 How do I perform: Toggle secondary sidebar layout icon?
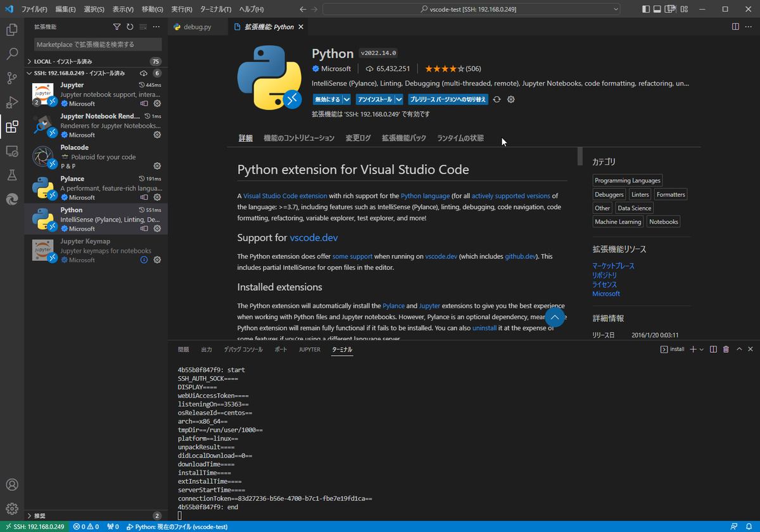[x=671, y=9]
